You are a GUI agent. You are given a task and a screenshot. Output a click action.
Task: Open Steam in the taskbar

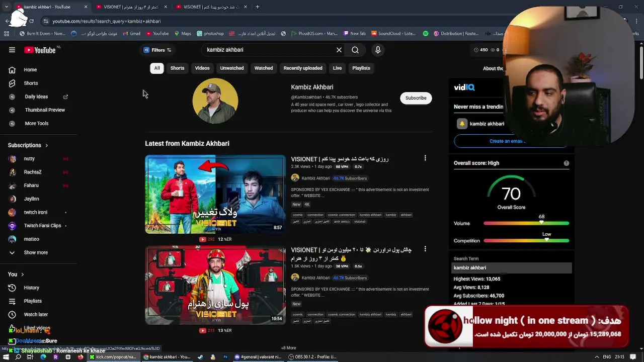[200, 357]
